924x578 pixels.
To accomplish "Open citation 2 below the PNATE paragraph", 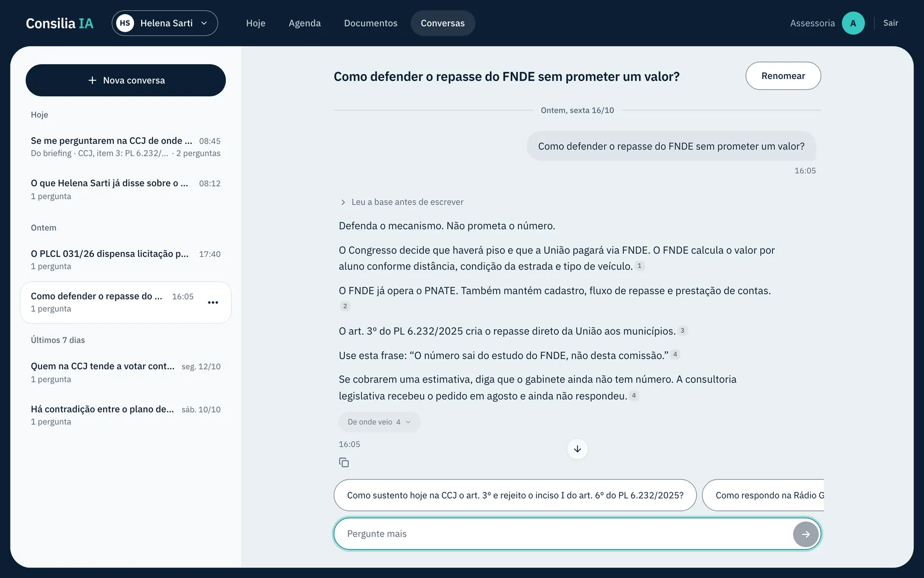I will pos(344,306).
